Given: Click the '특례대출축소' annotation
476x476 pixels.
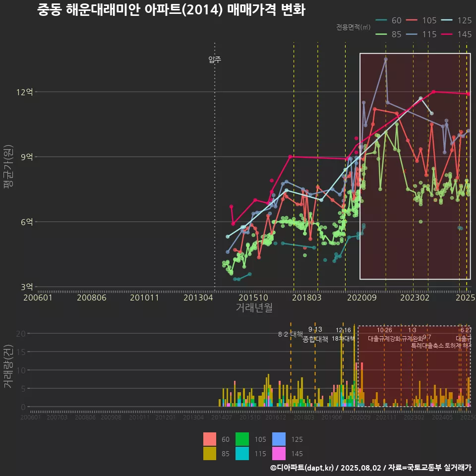Looking at the screenshot, I should (427, 346).
